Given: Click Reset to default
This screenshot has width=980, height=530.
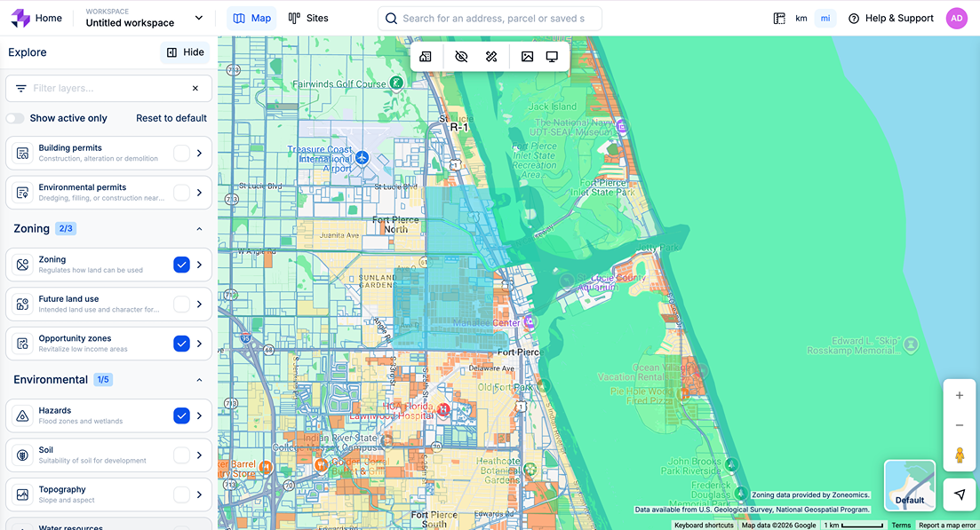Looking at the screenshot, I should click(171, 118).
